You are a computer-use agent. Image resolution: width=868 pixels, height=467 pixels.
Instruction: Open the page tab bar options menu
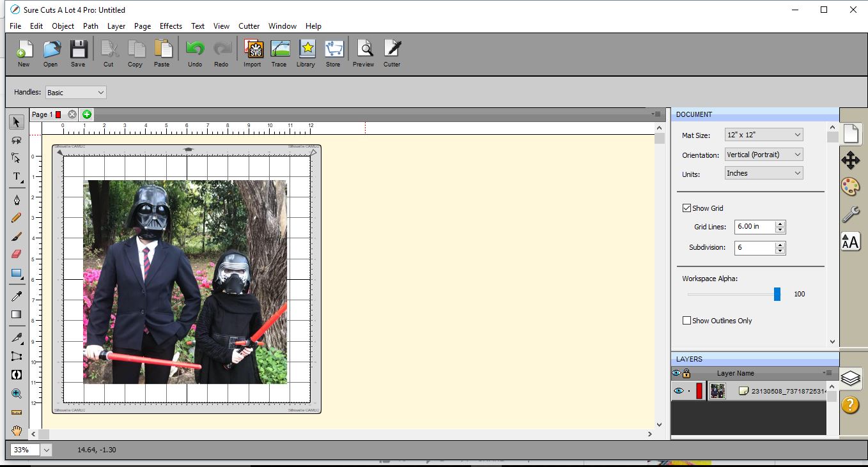click(656, 114)
